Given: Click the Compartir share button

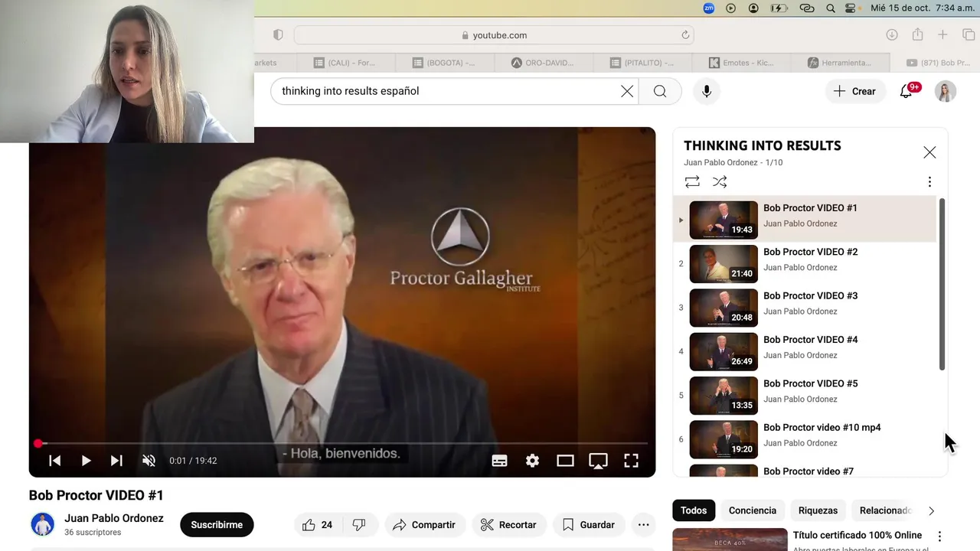Looking at the screenshot, I should click(x=424, y=525).
